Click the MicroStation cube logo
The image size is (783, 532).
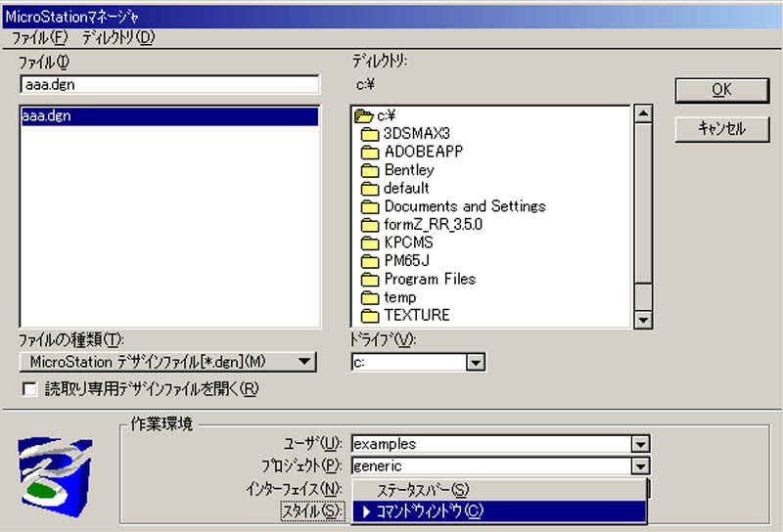(56, 476)
